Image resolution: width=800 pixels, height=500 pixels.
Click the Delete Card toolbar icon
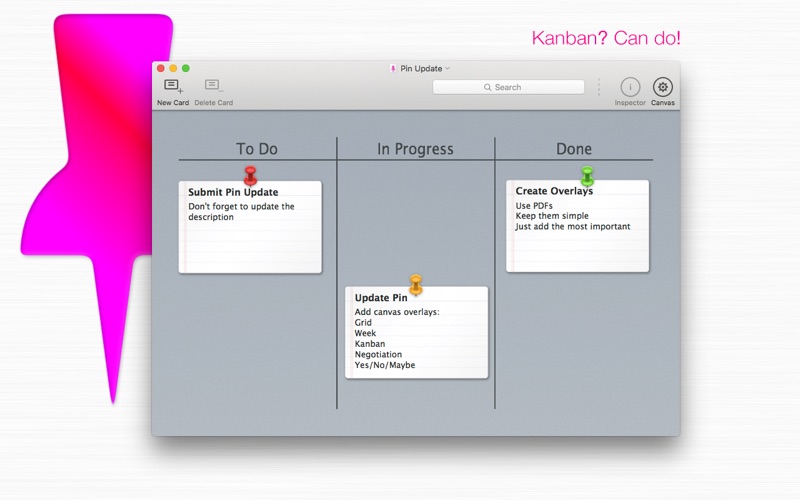pyautogui.click(x=213, y=86)
